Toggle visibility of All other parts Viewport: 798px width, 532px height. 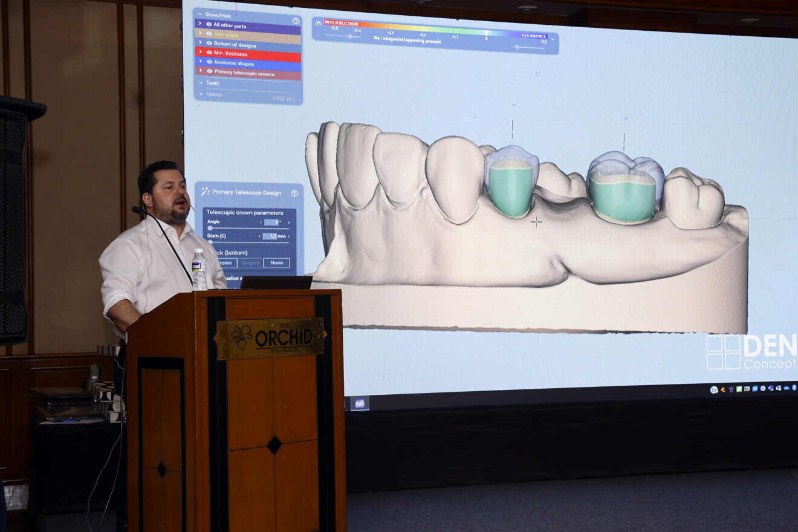[x=209, y=24]
